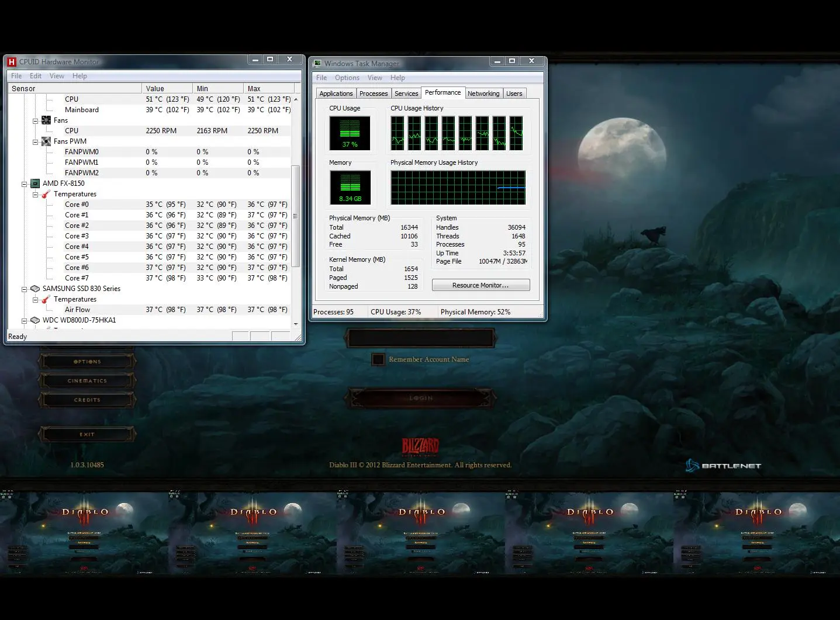Open the File menu in Task Manager
The height and width of the screenshot is (620, 840).
point(322,78)
